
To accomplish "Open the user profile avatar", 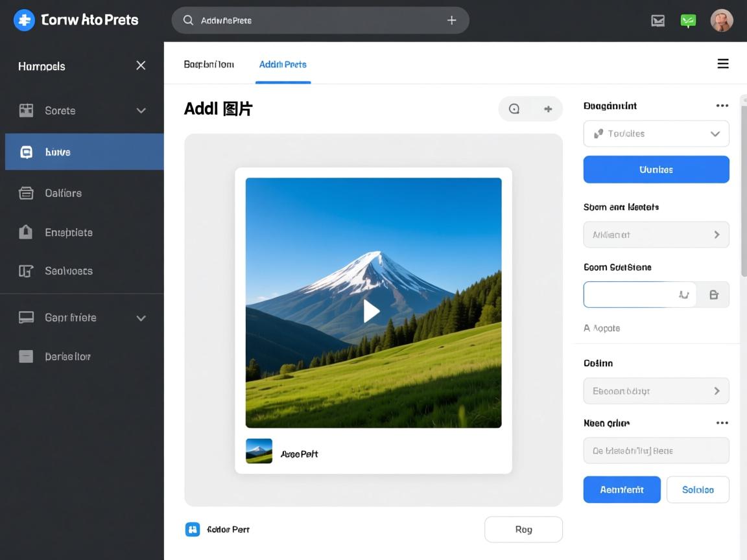I will [x=721, y=21].
